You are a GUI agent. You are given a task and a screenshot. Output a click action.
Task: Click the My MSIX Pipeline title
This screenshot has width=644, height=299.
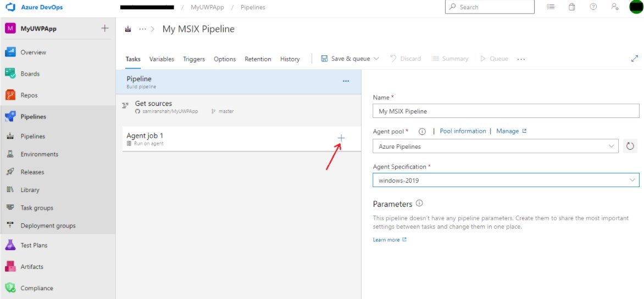[198, 29]
